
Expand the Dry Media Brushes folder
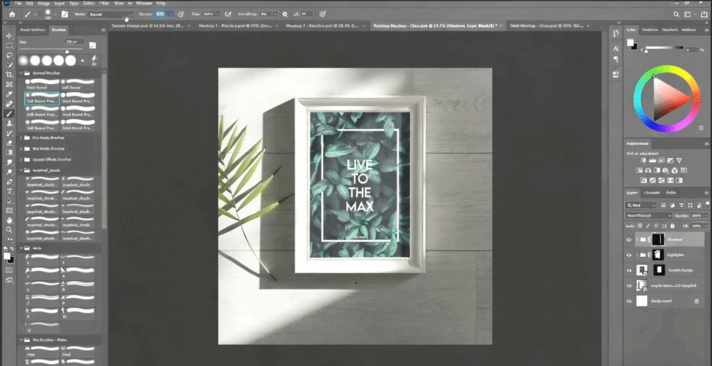(21, 138)
